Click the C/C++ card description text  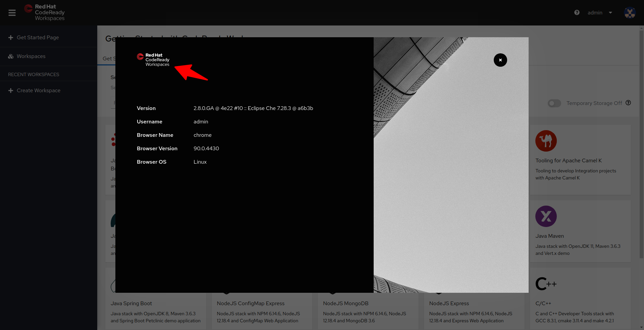pyautogui.click(x=575, y=317)
